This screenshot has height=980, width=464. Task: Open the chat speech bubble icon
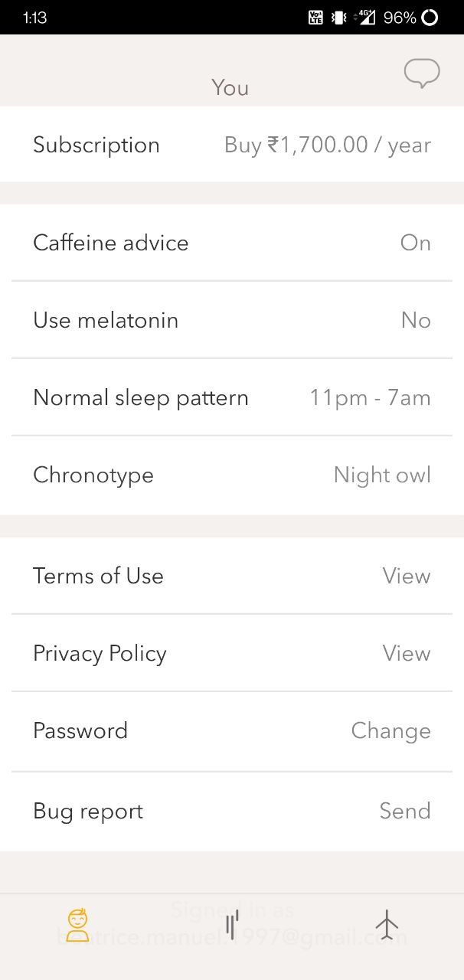point(421,73)
